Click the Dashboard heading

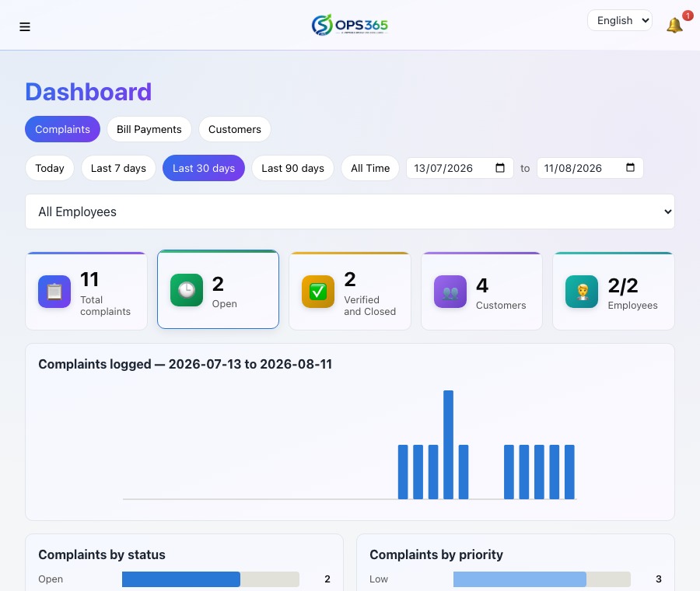click(x=89, y=92)
